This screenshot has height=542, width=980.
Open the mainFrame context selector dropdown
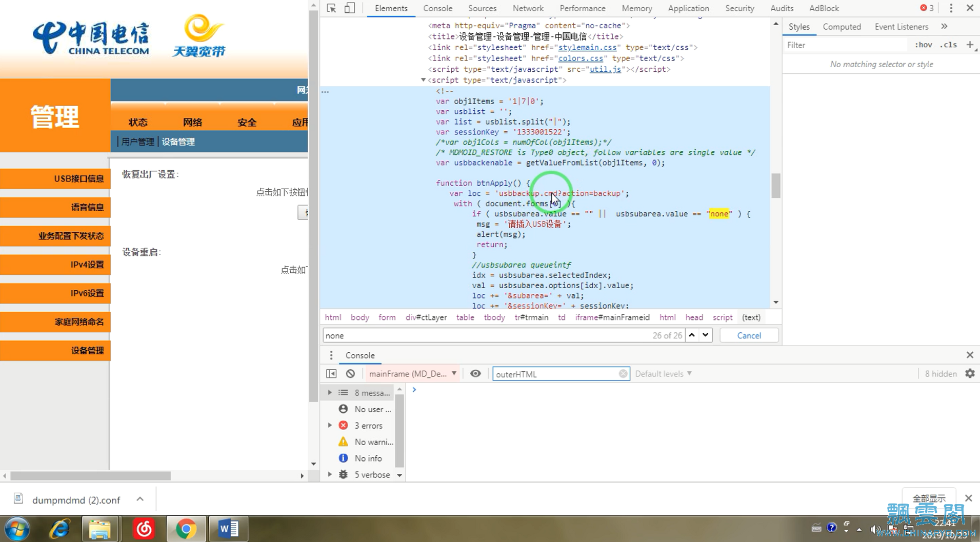413,374
